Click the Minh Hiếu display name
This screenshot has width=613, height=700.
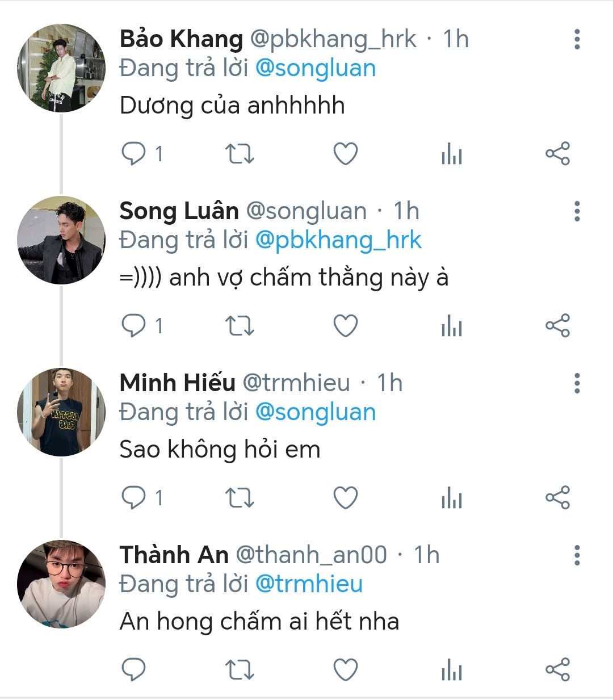(177, 383)
